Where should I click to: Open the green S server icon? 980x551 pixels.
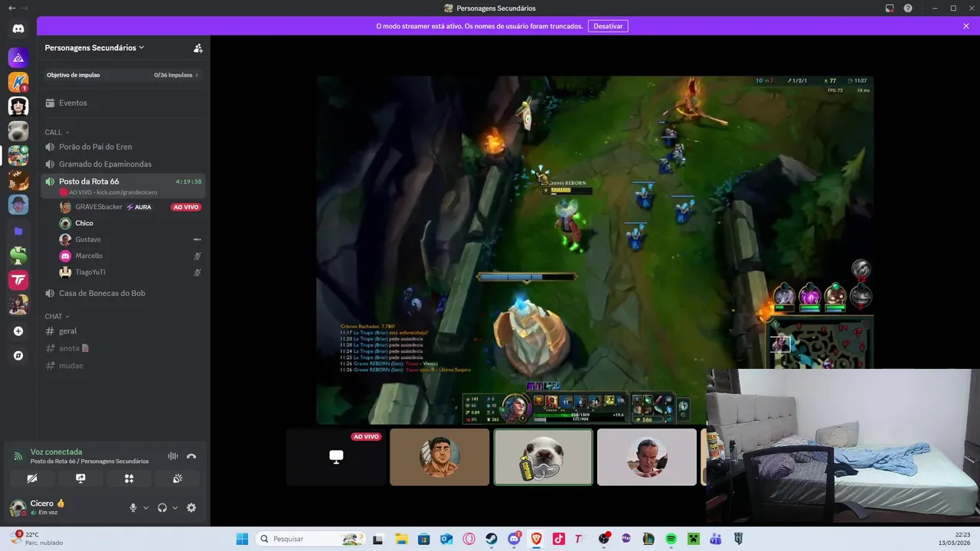(x=18, y=256)
